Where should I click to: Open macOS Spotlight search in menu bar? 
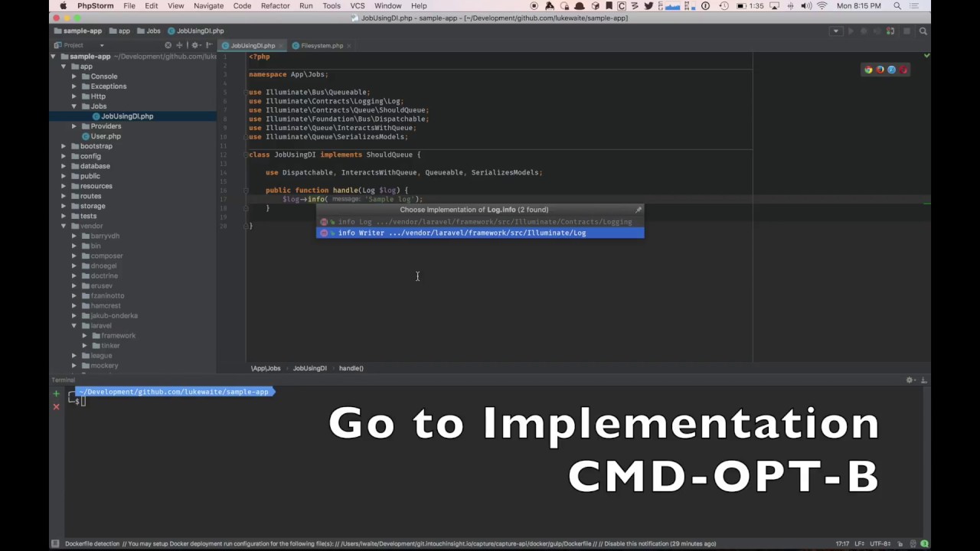[x=897, y=5]
